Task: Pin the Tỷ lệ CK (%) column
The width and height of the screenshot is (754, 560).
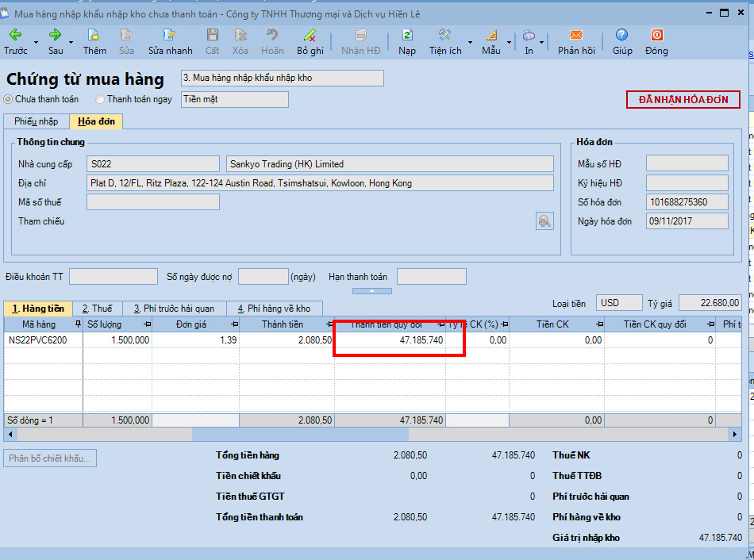Action: point(505,324)
